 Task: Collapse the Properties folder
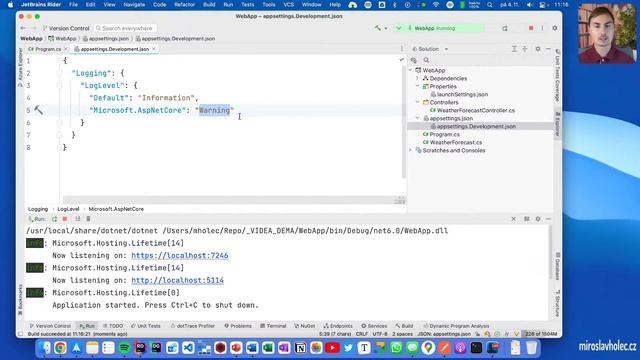(x=418, y=86)
